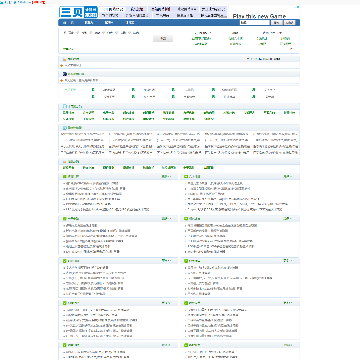This screenshot has height=360, width=360.
Task: Click the gray button in the top content panel
Action: 163,39
